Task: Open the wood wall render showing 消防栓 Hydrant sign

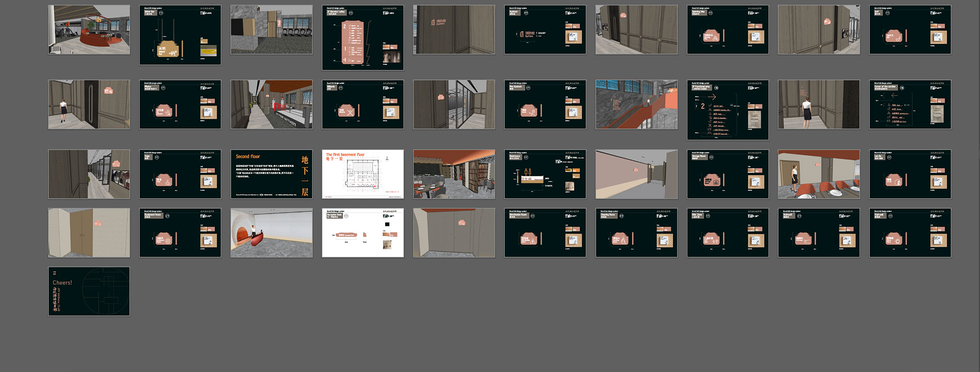Action: point(454,29)
